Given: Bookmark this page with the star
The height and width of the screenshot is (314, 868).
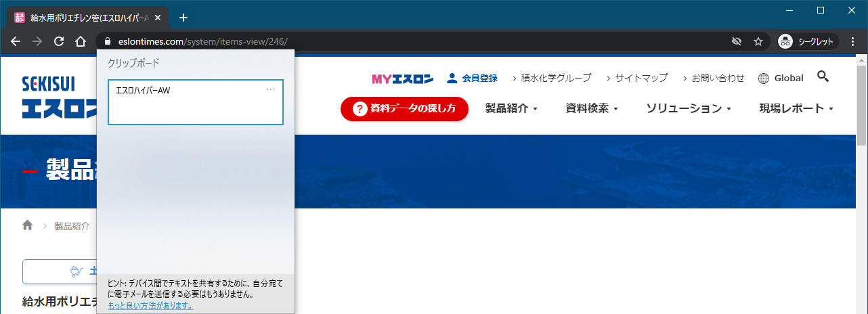Looking at the screenshot, I should coord(758,41).
